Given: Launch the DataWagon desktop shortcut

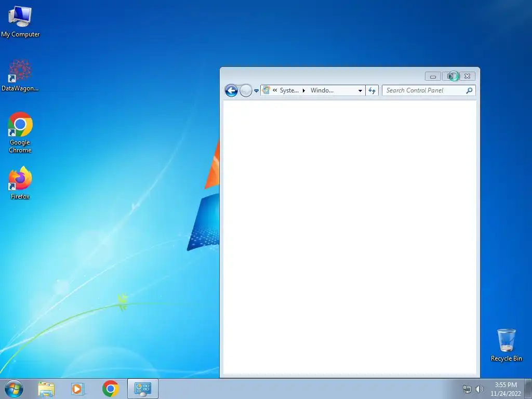Looking at the screenshot, I should [x=20, y=75].
